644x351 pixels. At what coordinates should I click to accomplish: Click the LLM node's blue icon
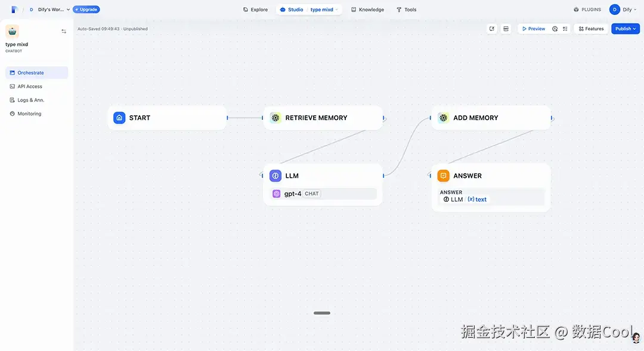coord(275,176)
